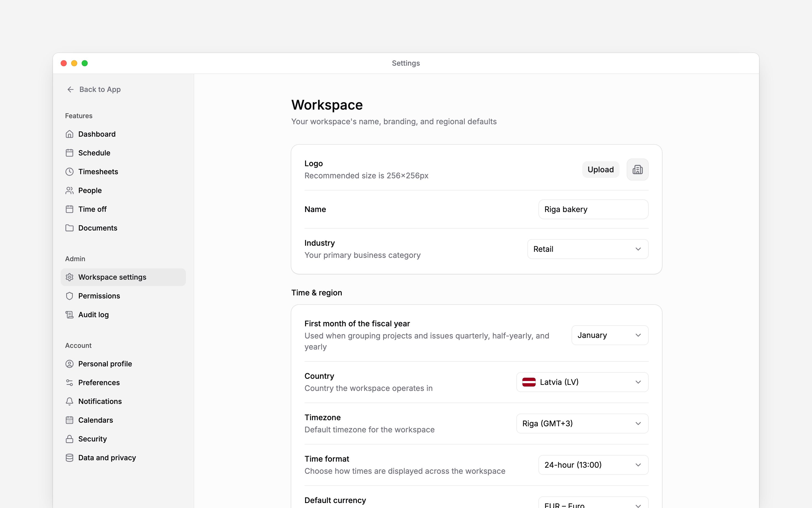
Task: Click the Timesheets clock icon
Action: pyautogui.click(x=70, y=172)
